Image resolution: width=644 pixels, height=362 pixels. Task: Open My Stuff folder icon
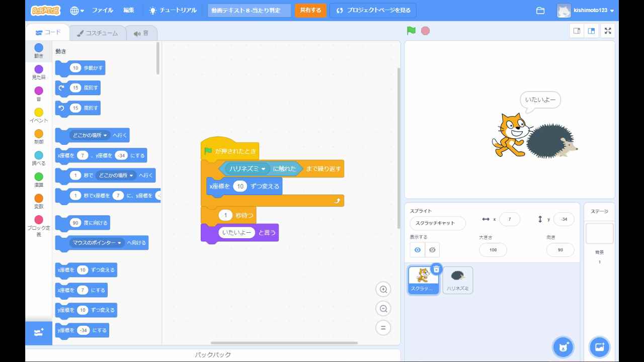[x=540, y=11]
